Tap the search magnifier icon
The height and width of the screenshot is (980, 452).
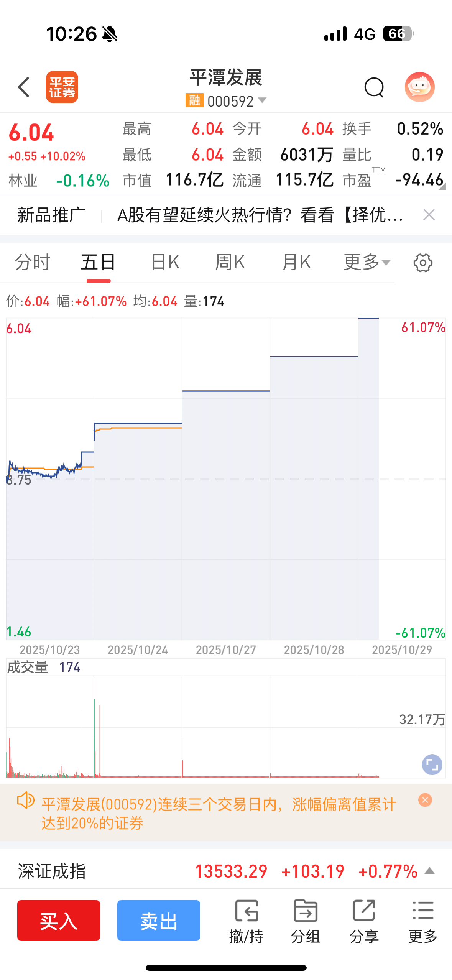(374, 87)
